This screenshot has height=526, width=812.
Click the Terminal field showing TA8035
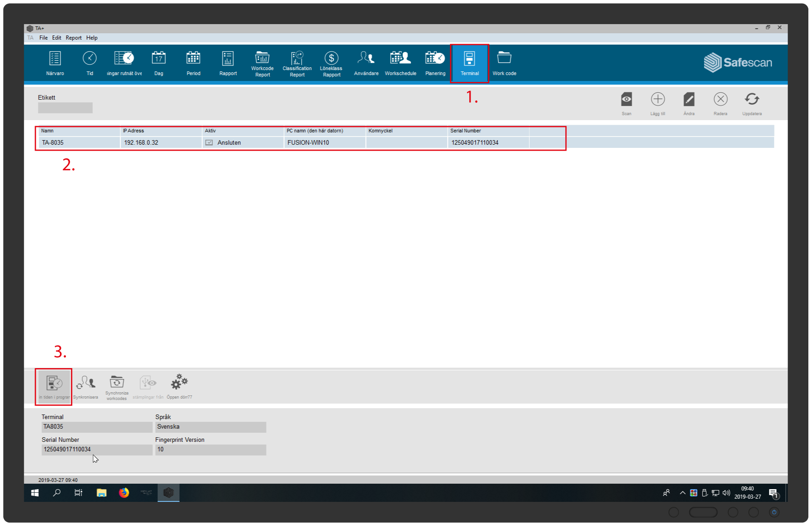tap(97, 427)
